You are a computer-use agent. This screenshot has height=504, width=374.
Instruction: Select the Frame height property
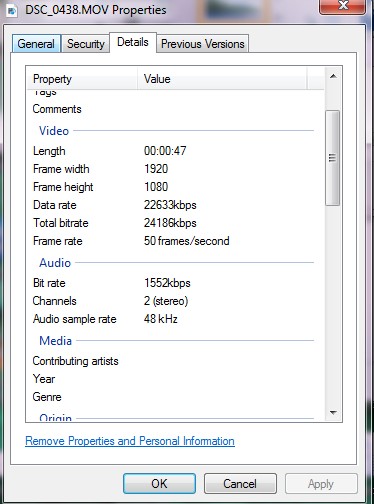[x=63, y=187]
